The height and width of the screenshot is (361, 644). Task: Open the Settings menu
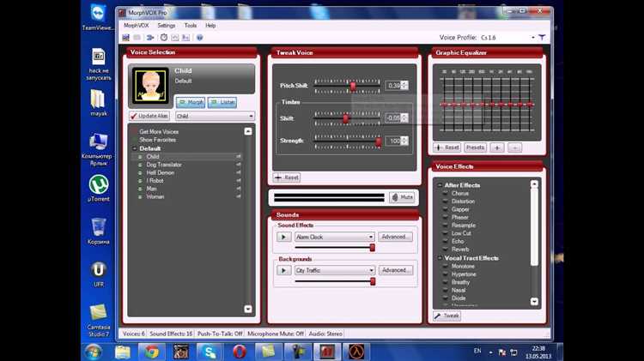(x=166, y=26)
